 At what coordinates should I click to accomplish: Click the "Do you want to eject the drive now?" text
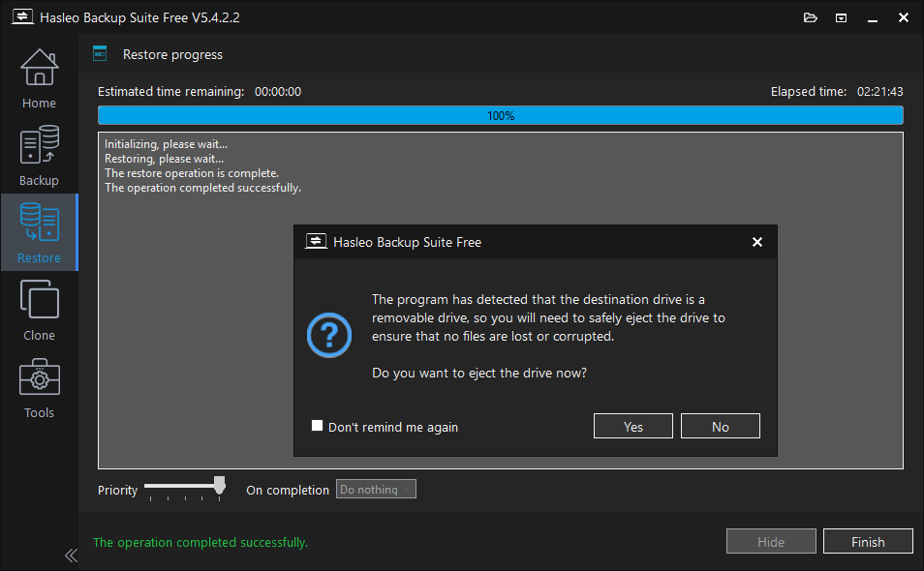coord(479,374)
